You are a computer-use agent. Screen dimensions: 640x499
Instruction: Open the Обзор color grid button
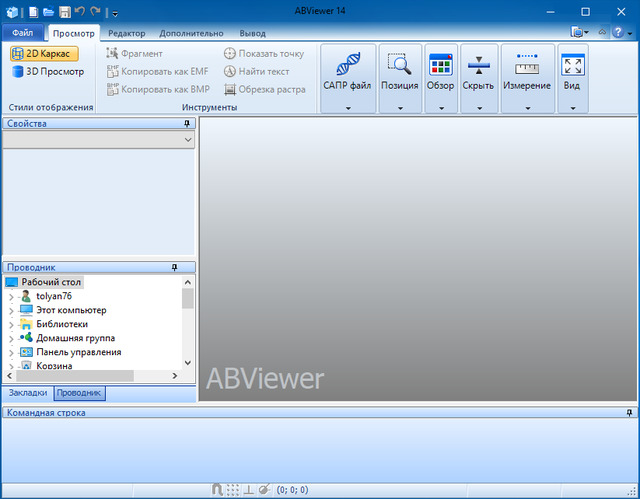point(440,68)
